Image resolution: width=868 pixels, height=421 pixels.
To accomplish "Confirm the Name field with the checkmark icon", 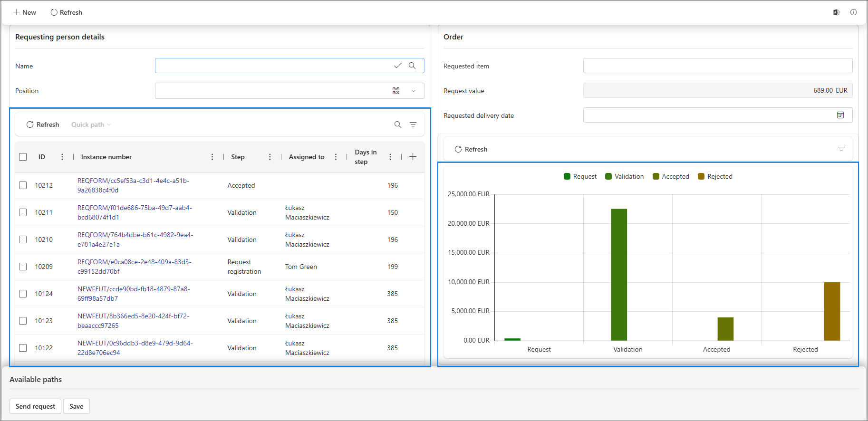I will coord(398,66).
